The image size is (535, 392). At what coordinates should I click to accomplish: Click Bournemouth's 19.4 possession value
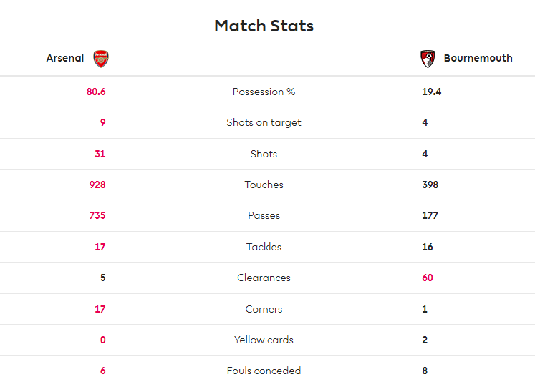[x=431, y=92]
